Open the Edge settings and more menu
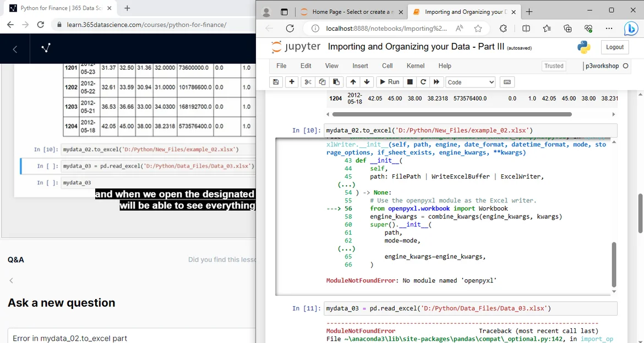The height and width of the screenshot is (343, 644). [609, 29]
